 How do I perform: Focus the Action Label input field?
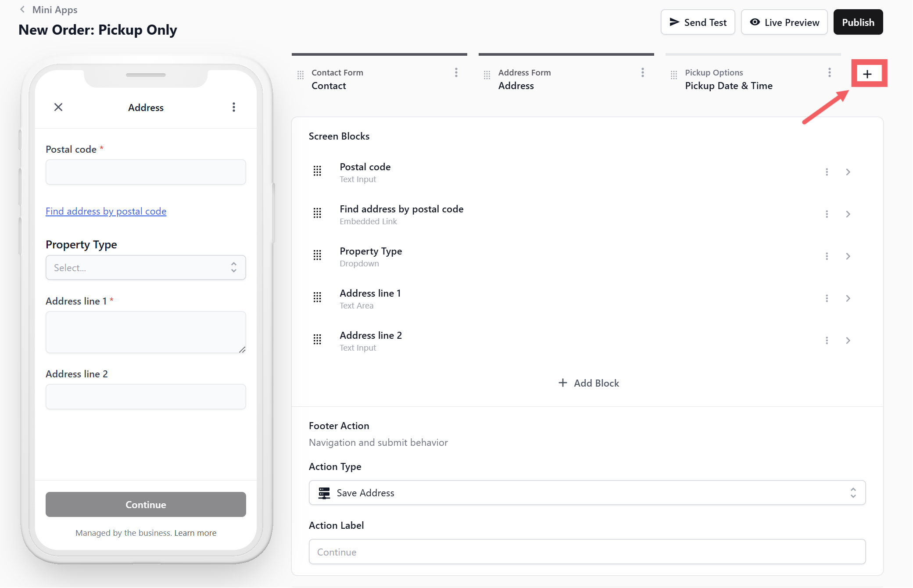coord(587,552)
